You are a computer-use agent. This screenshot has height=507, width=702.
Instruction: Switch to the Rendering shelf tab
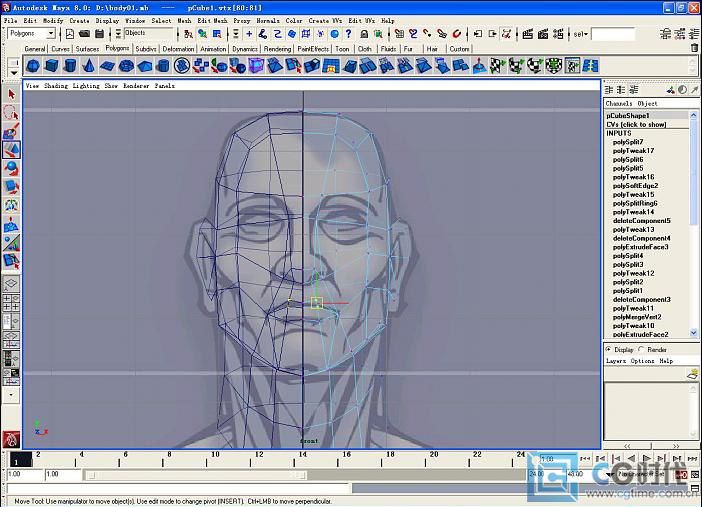(277, 49)
